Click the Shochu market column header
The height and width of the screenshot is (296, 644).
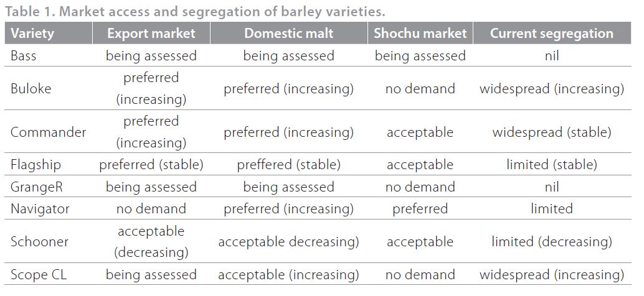click(x=420, y=34)
